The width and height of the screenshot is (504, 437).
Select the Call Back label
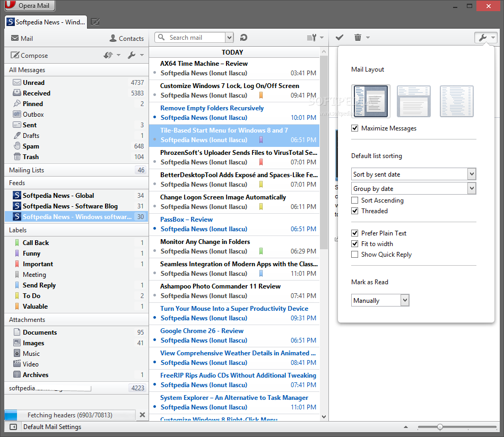point(76,242)
